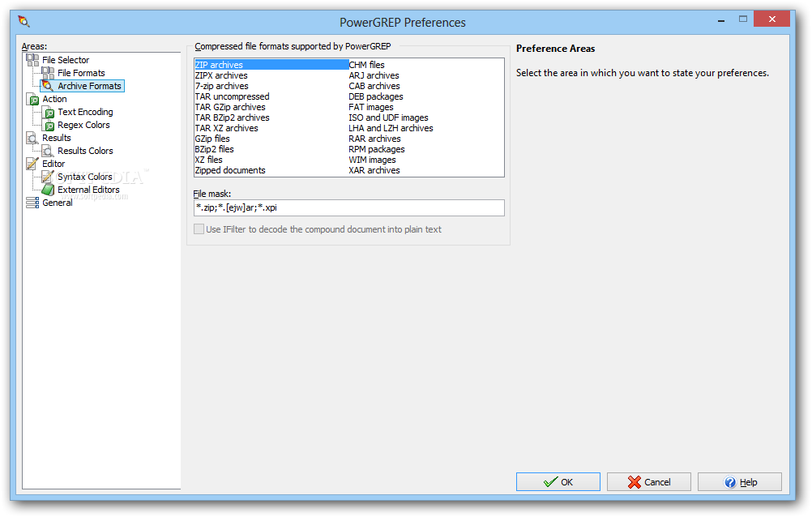This screenshot has height=517, width=812.
Task: Toggle Use IFilter to decode checkbox
Action: tap(199, 229)
